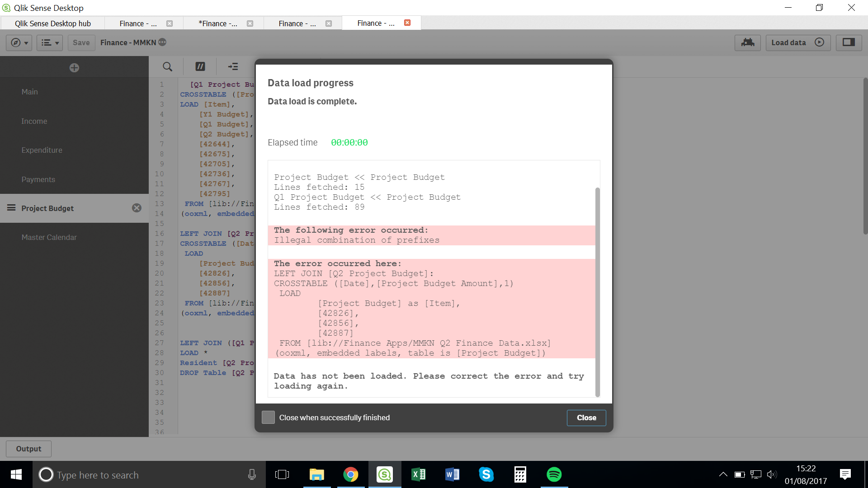Click the script editor vertical scrollbar
Viewport: 868px width, 488px height.
pyautogui.click(x=865, y=156)
